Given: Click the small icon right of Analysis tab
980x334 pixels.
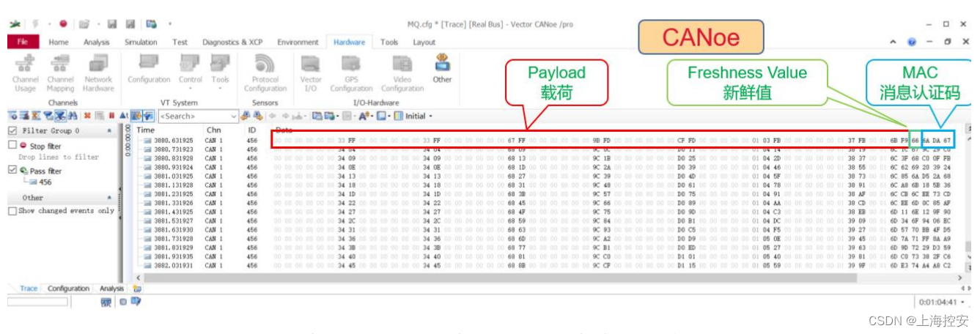Looking at the screenshot, I should click(137, 289).
